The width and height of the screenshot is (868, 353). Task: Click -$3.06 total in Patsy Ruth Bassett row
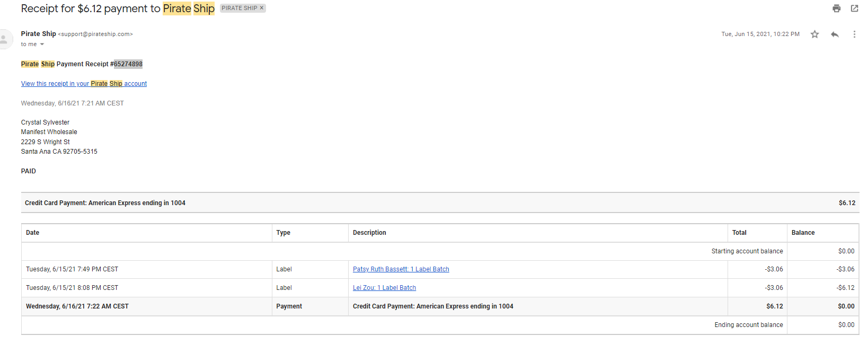pos(774,269)
